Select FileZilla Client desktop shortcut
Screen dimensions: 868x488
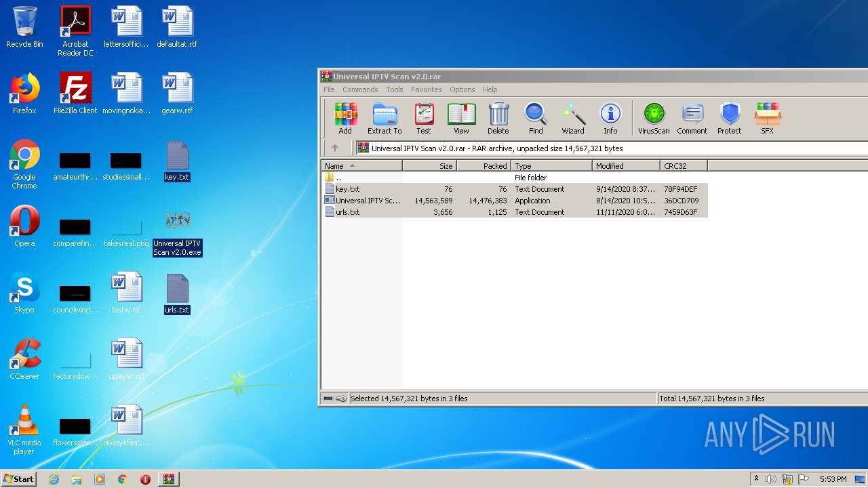click(75, 94)
